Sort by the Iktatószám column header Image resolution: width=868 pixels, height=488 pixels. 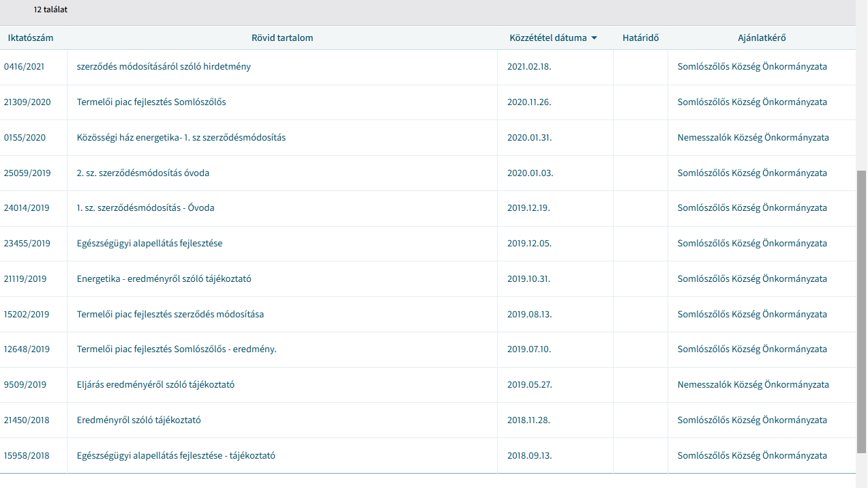point(30,38)
